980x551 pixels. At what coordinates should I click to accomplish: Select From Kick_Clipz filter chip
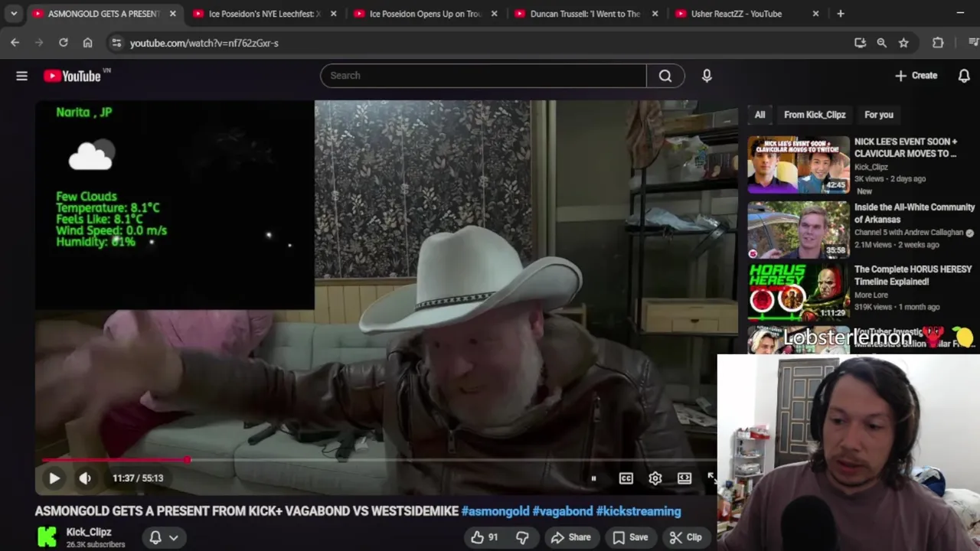[x=815, y=115]
